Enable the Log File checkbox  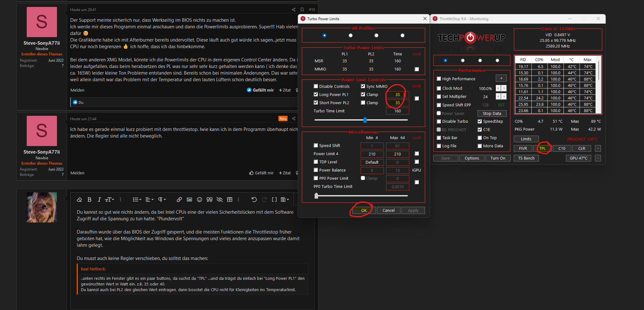[439, 146]
